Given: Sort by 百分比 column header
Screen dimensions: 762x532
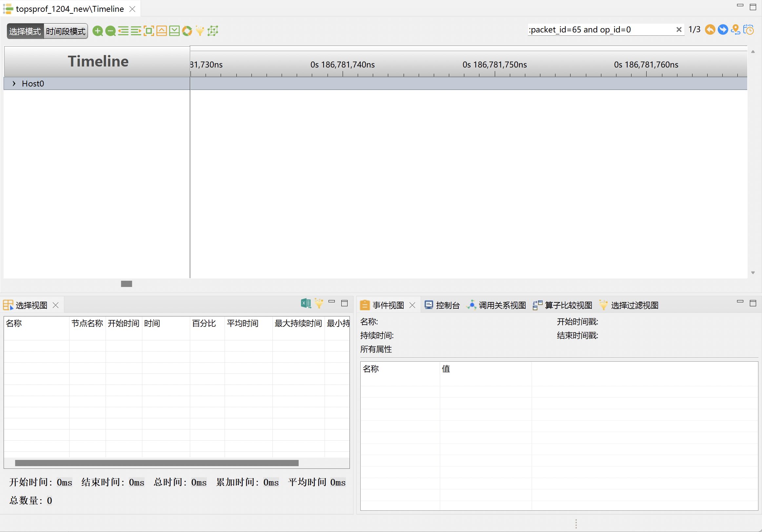Looking at the screenshot, I should coord(208,323).
